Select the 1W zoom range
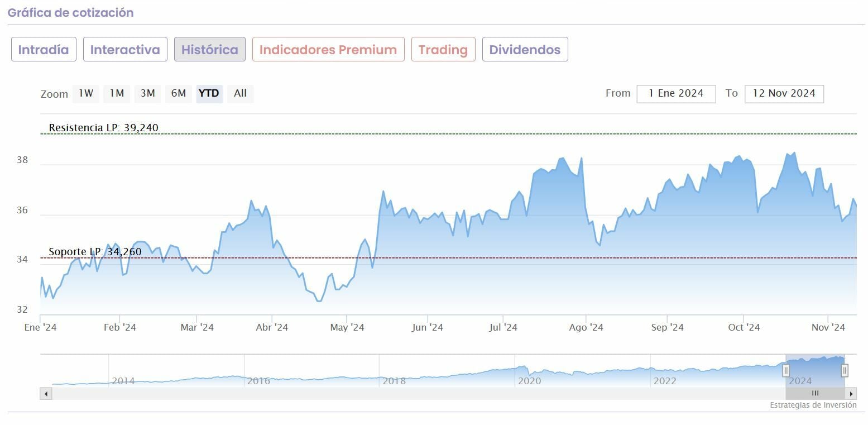The image size is (868, 425). [x=86, y=94]
